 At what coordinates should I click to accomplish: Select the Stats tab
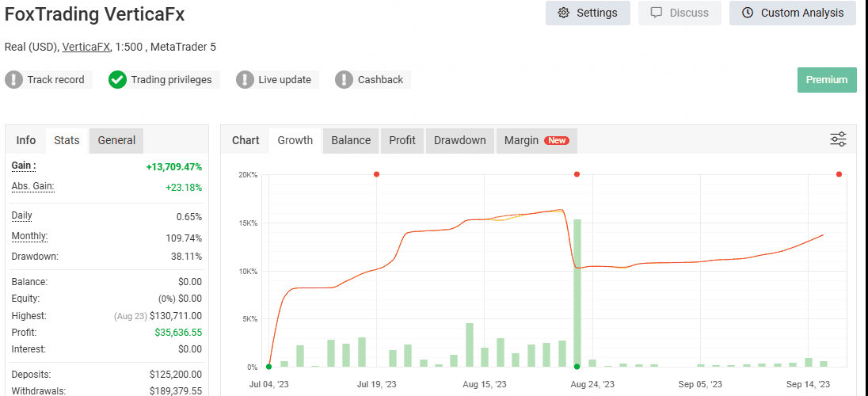pyautogui.click(x=67, y=140)
